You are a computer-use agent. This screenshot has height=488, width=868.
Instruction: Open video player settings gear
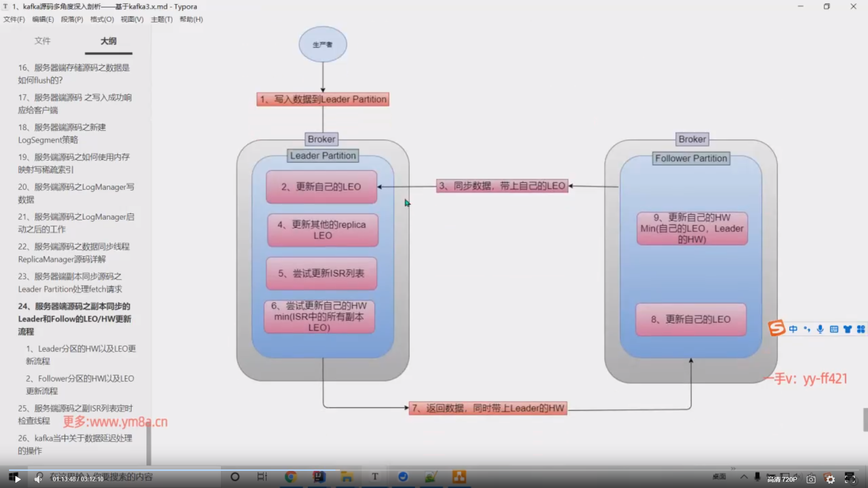pos(830,479)
